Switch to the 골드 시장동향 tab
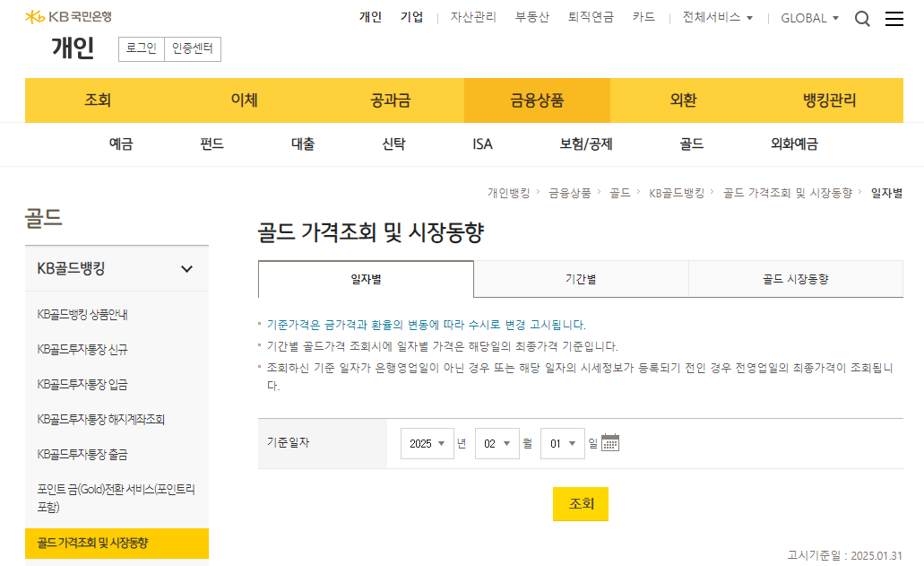The width and height of the screenshot is (924, 566). (x=796, y=280)
